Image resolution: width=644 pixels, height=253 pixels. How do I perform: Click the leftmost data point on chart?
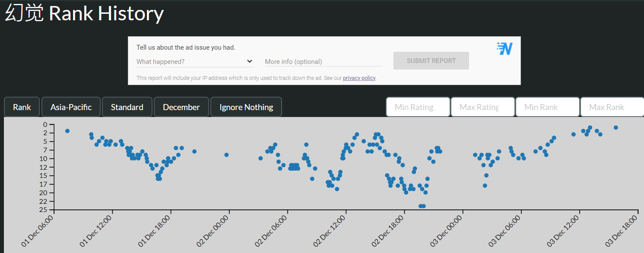(x=67, y=131)
